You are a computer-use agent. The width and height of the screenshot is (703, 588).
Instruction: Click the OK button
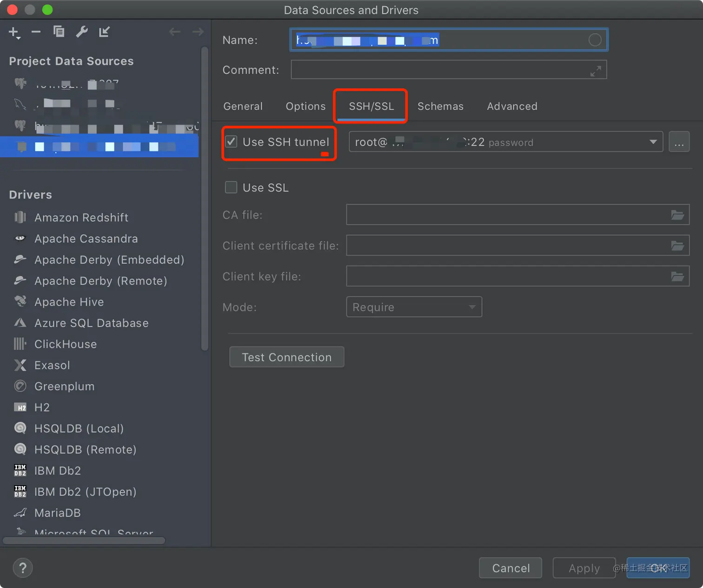pyautogui.click(x=658, y=568)
